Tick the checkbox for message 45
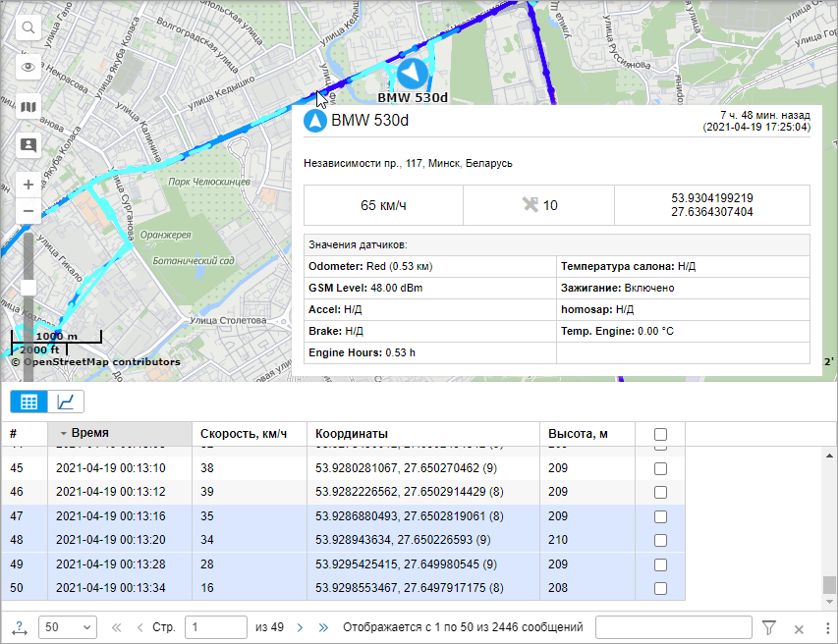Viewport: 838px width, 644px height. tap(660, 468)
